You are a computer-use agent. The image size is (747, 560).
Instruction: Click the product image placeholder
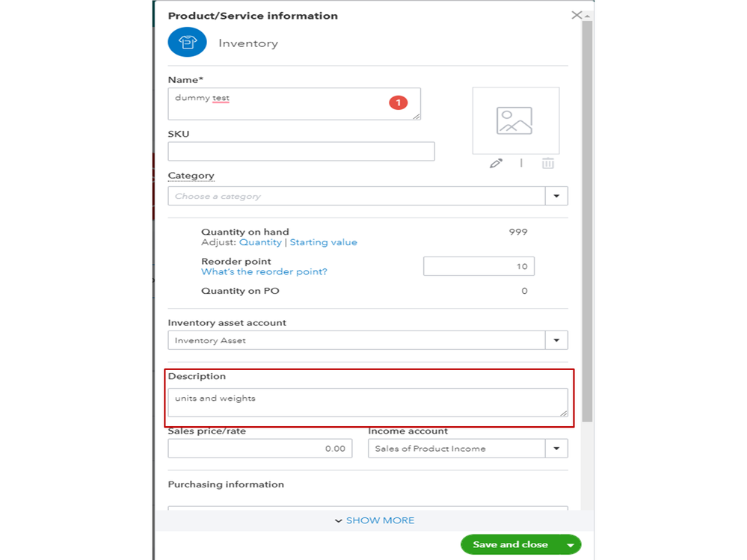515,120
